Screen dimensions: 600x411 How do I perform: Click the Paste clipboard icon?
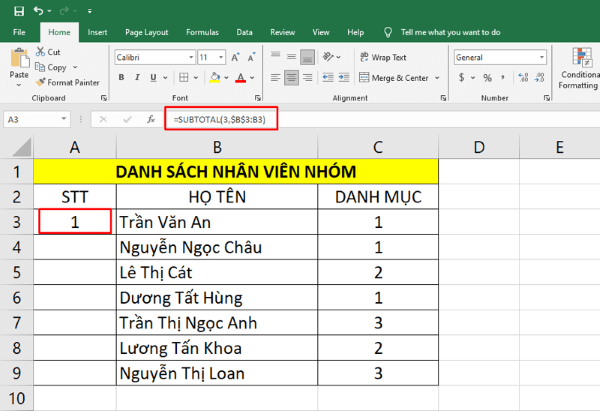coord(20,58)
